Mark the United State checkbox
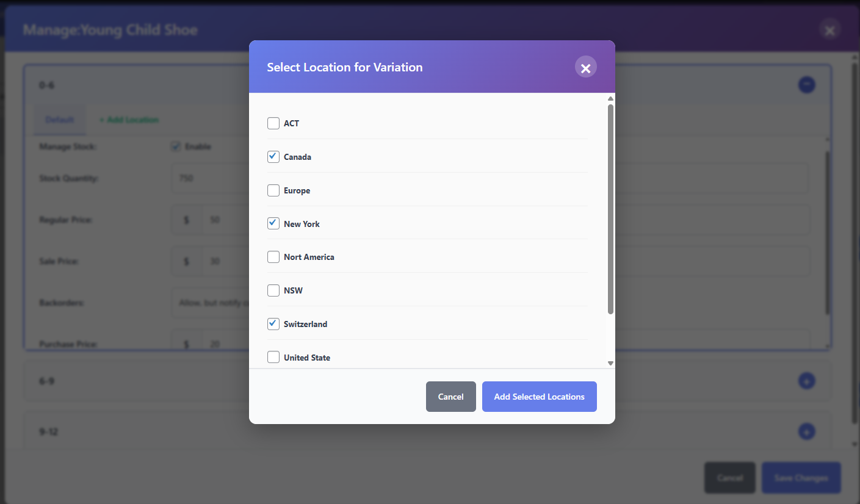Screen dimensions: 860x504 coord(273,358)
